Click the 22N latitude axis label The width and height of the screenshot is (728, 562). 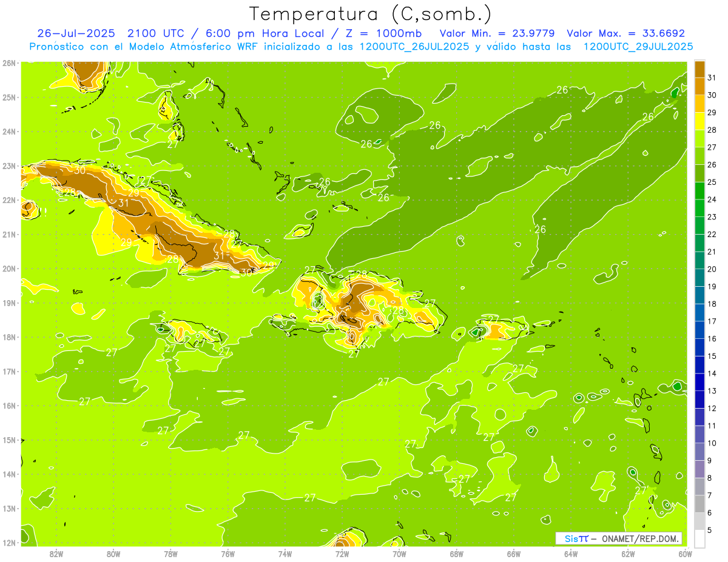coord(9,200)
